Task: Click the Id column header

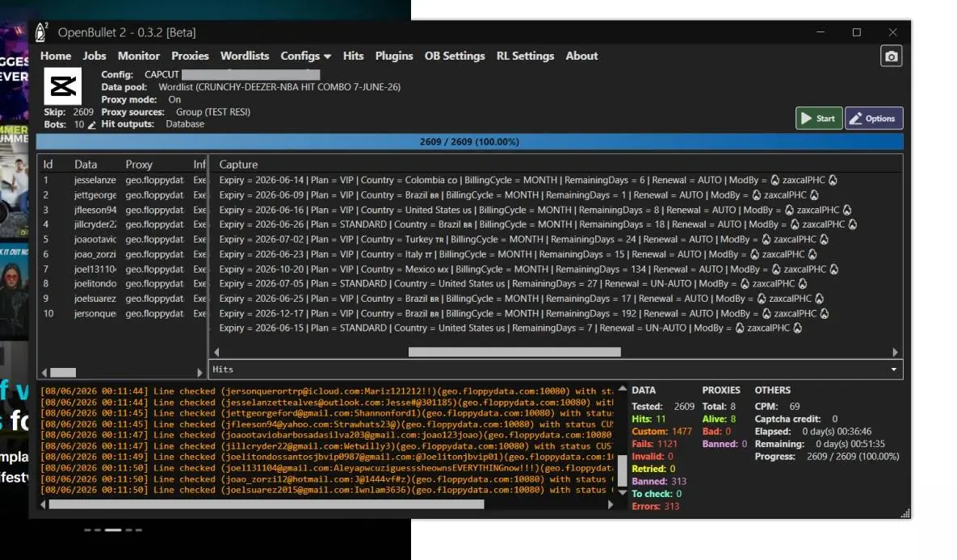Action: tap(48, 165)
